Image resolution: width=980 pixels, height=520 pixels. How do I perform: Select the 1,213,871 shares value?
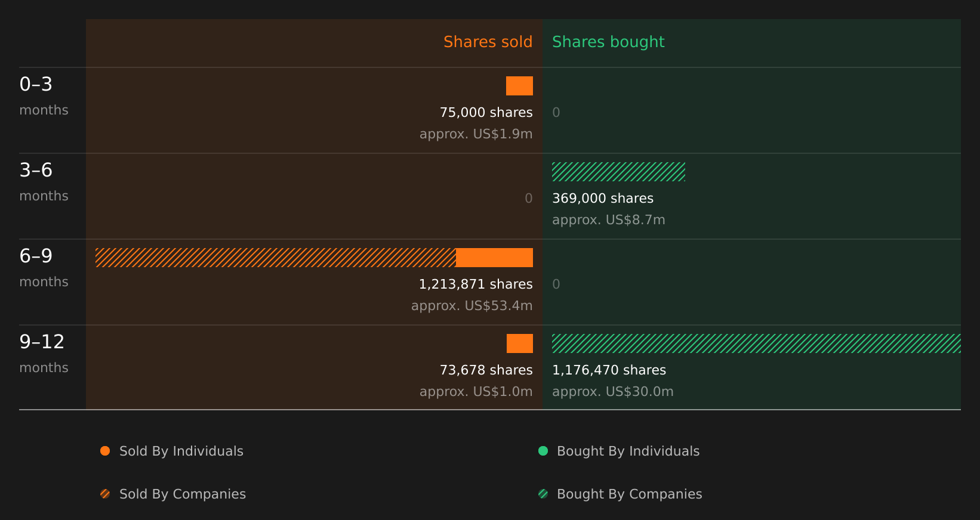tap(476, 284)
